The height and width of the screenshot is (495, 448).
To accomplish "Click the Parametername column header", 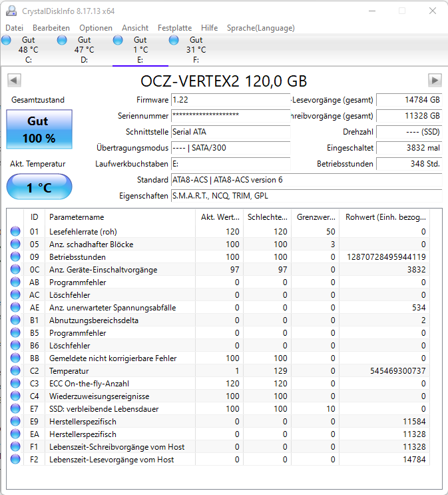I will click(x=120, y=217).
